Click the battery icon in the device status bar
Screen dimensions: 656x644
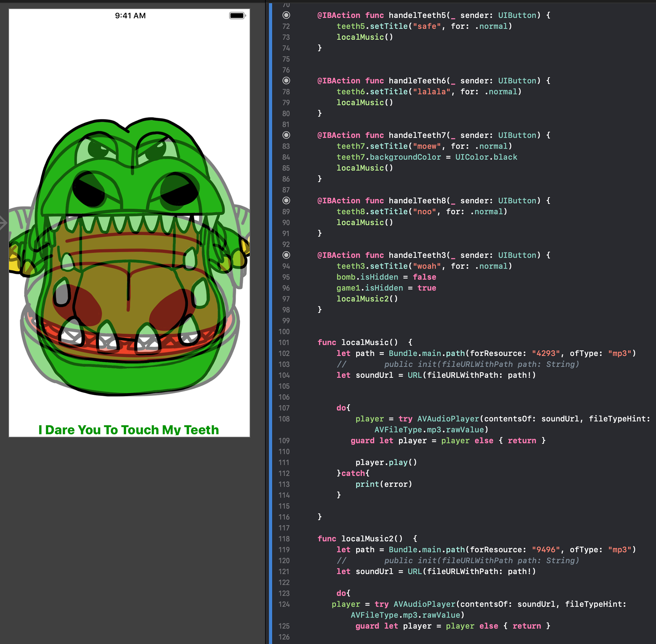[237, 16]
